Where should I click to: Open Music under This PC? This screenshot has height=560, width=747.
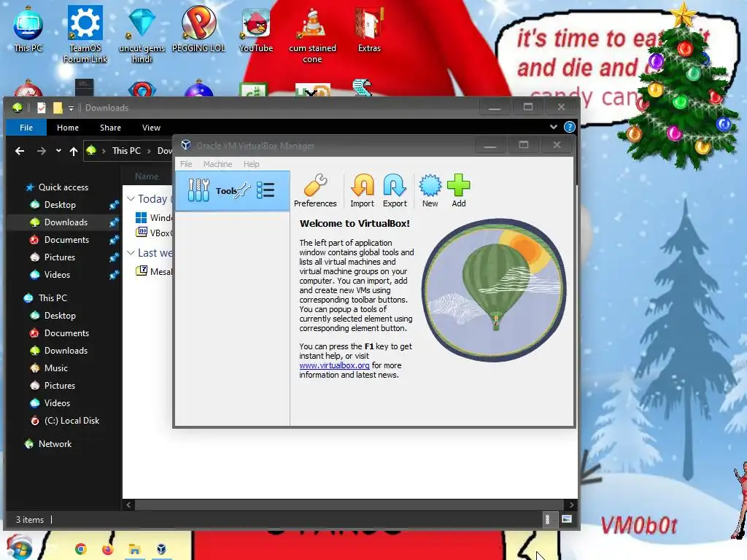tap(55, 368)
